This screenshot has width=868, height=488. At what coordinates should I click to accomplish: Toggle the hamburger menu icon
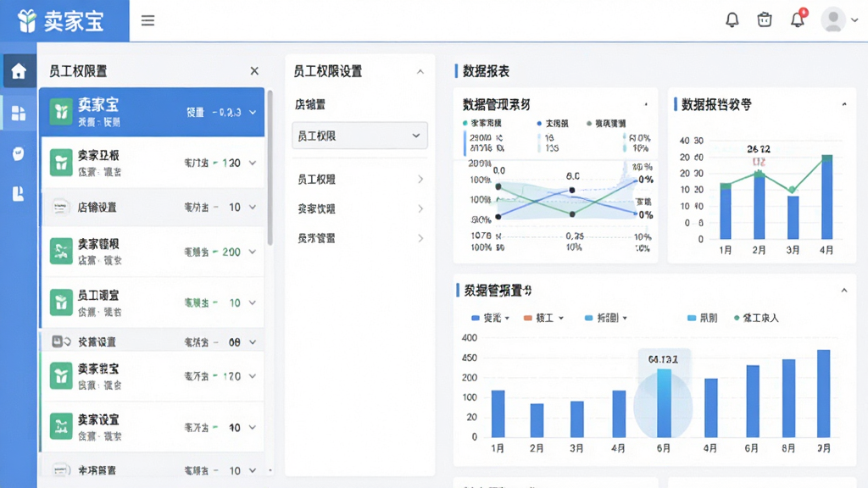click(x=147, y=20)
